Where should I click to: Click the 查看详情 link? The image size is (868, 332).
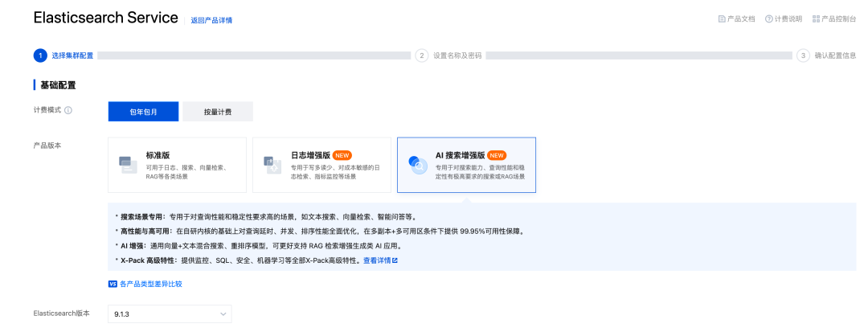[x=377, y=260]
